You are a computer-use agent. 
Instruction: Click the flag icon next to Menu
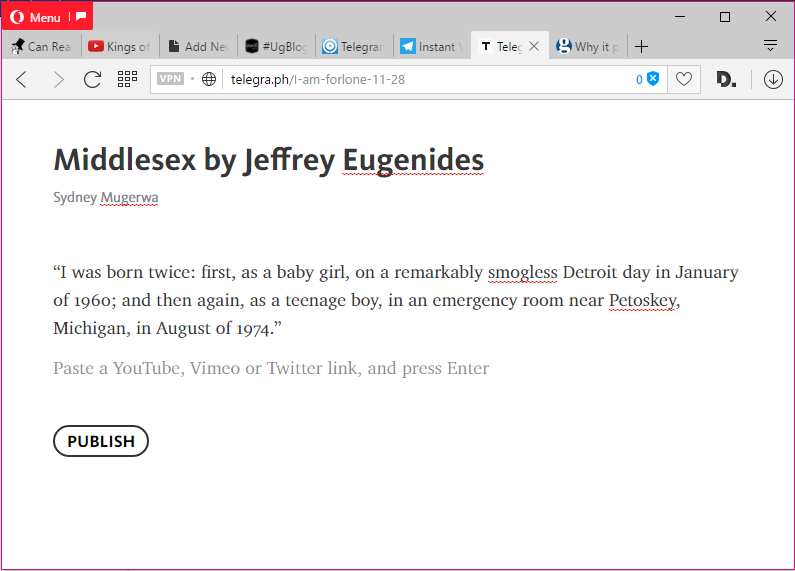click(x=81, y=17)
